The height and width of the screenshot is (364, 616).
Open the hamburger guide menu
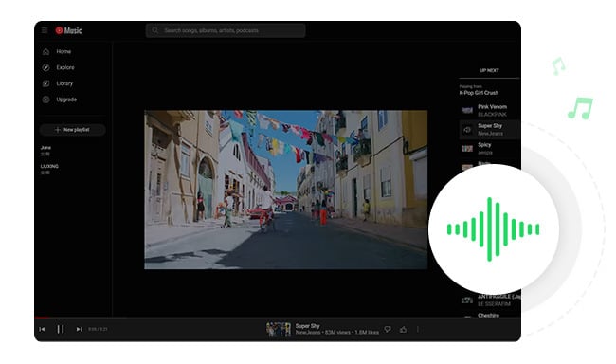45,30
